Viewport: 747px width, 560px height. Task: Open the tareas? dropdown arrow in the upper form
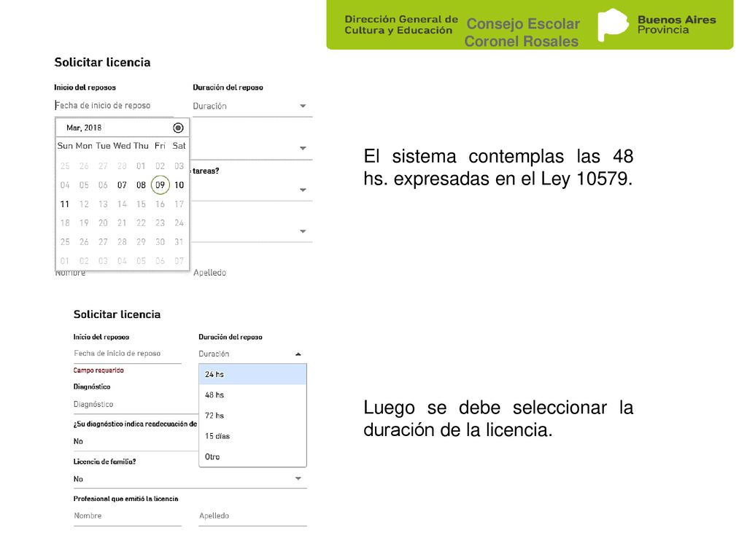click(x=303, y=190)
